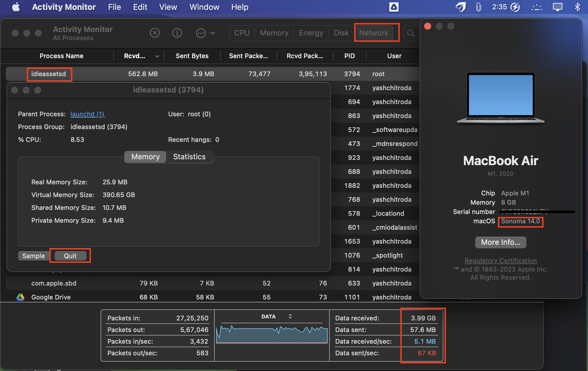Sort by the Sent Packets column
588x371 pixels.
tap(248, 56)
